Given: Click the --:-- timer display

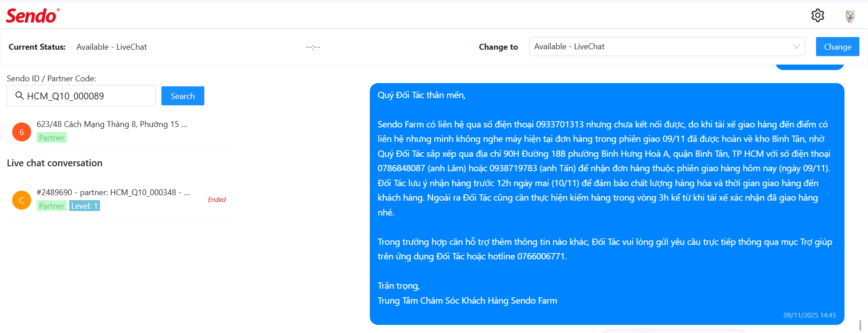Looking at the screenshot, I should [313, 47].
